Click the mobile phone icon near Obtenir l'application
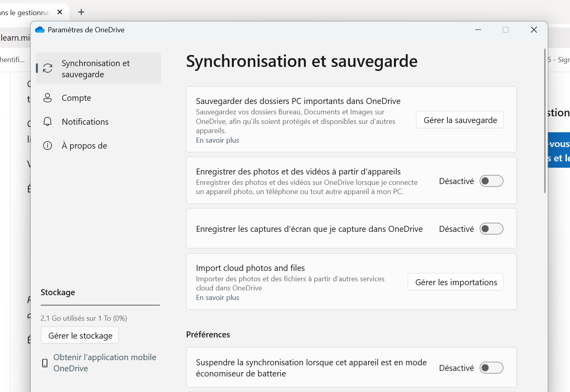 pos(45,363)
